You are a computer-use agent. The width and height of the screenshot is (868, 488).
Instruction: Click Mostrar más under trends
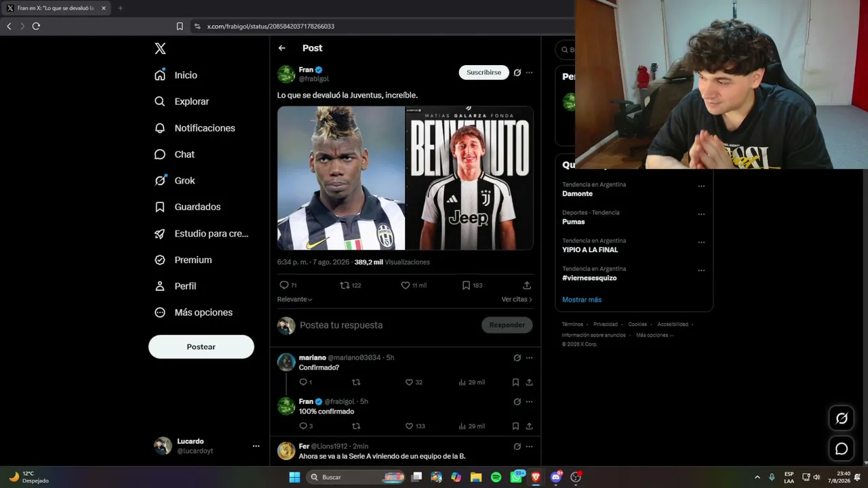tap(582, 300)
